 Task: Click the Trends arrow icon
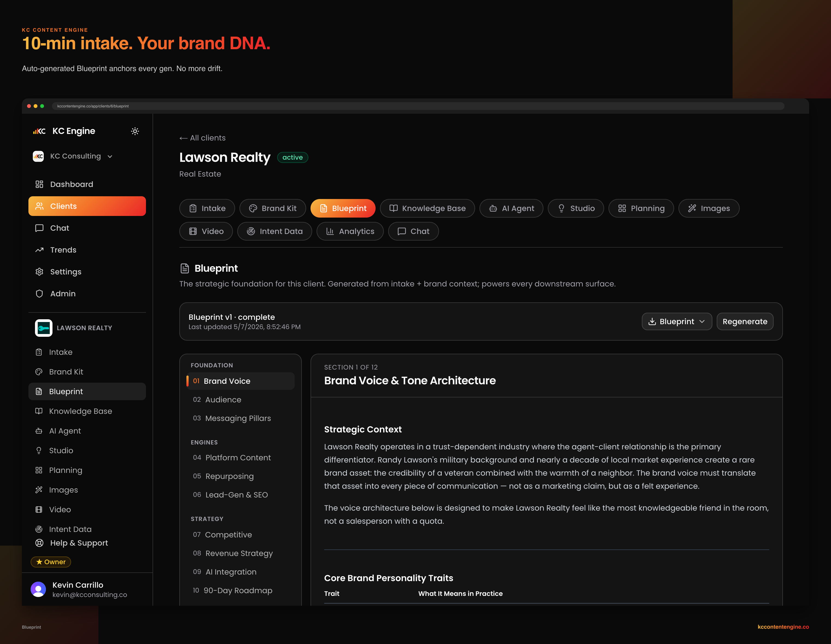pyautogui.click(x=39, y=250)
